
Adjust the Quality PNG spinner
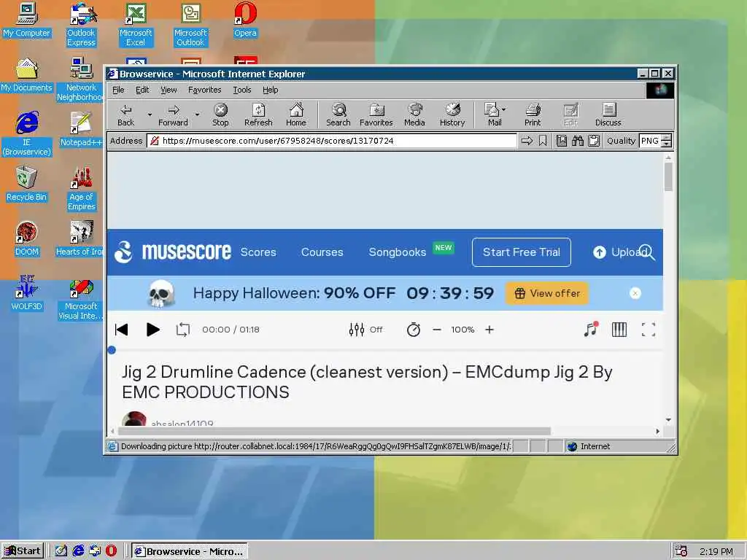[x=667, y=141]
